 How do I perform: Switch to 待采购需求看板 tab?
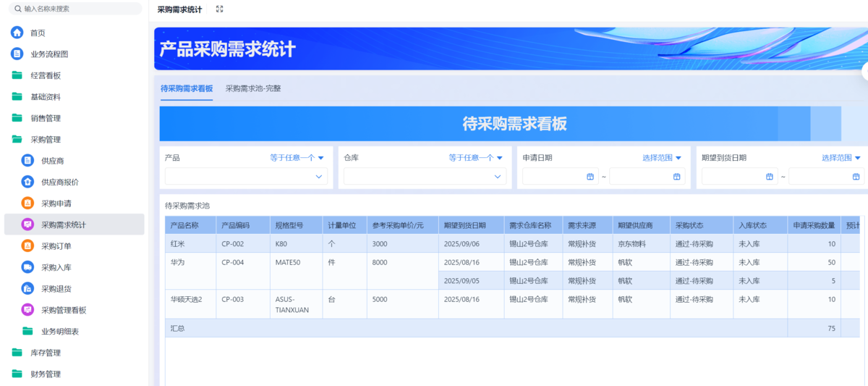[x=187, y=88]
